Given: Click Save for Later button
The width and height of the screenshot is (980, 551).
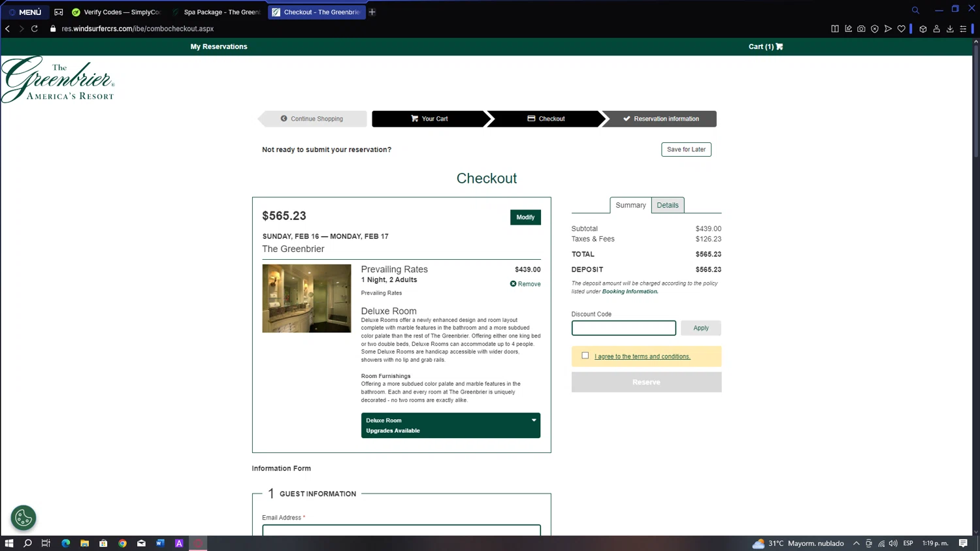Looking at the screenshot, I should (x=686, y=150).
